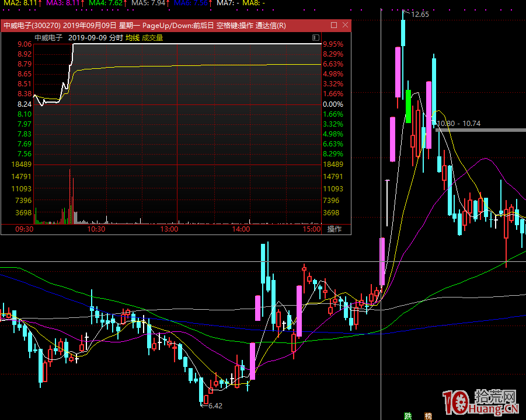Screen dimensions: 526x420
Task: Click the green candlestick on the daily chart
Action: coord(408,106)
